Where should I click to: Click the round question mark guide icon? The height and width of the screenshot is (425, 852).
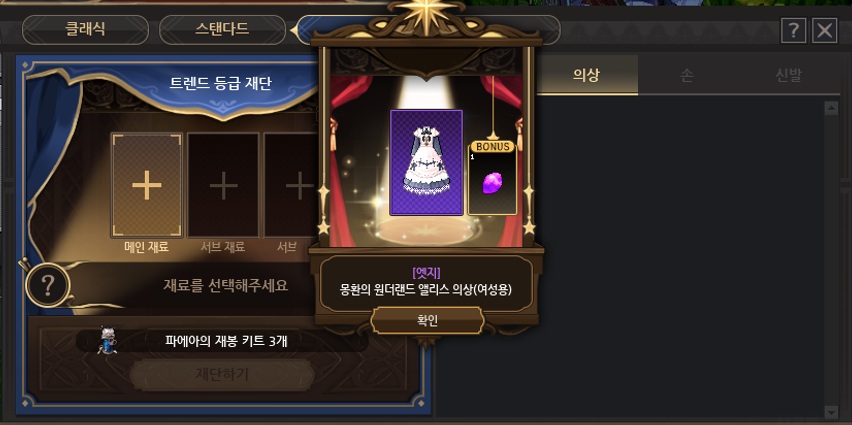[x=48, y=284]
